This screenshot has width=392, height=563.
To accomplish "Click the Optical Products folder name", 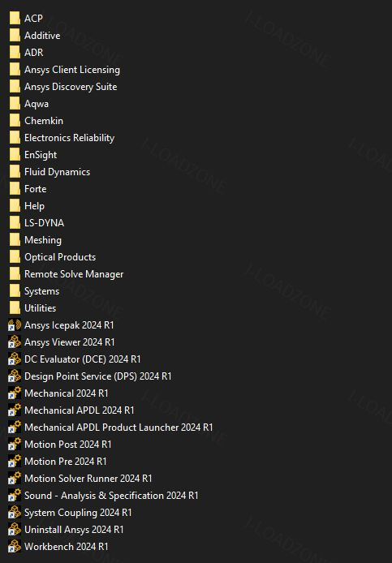I will 60,257.
